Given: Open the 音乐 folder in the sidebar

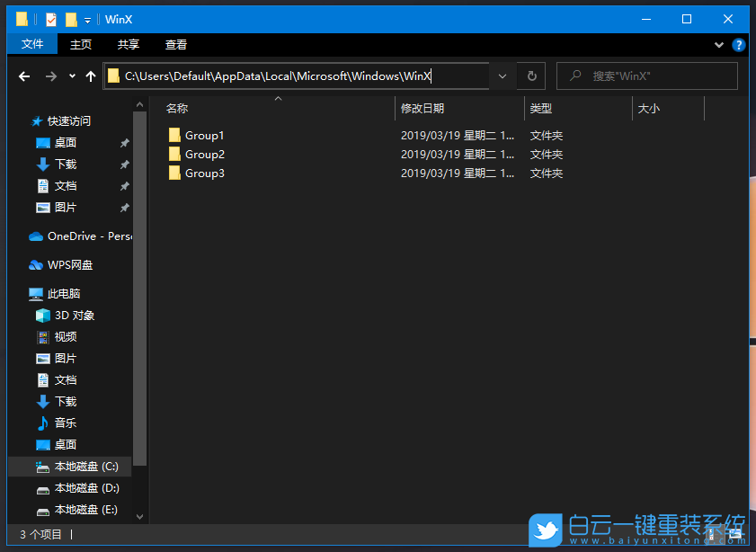Looking at the screenshot, I should pyautogui.click(x=64, y=423).
